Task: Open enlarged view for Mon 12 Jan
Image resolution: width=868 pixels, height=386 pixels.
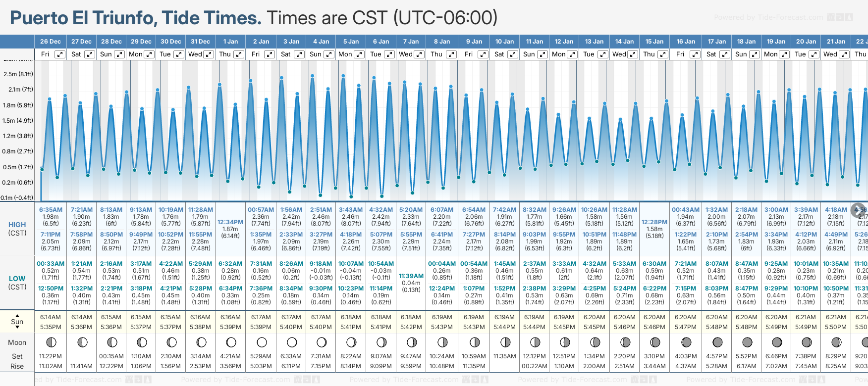Action: point(572,54)
